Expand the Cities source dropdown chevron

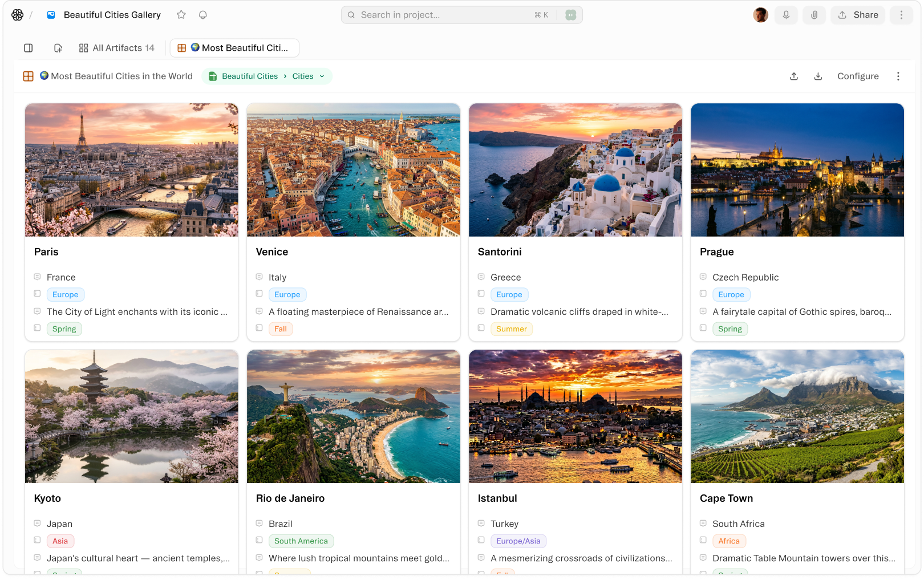(x=322, y=76)
